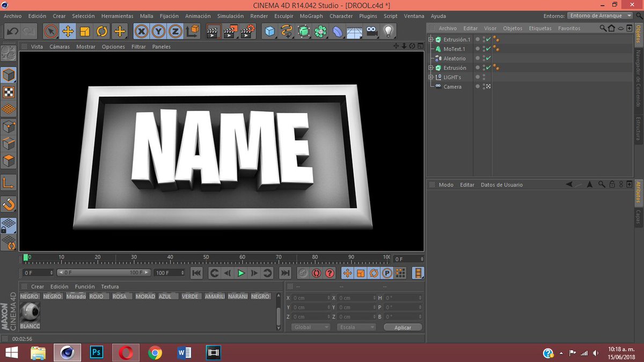Toggle the Y axis lock
This screenshot has width=644, height=362.
click(158, 31)
